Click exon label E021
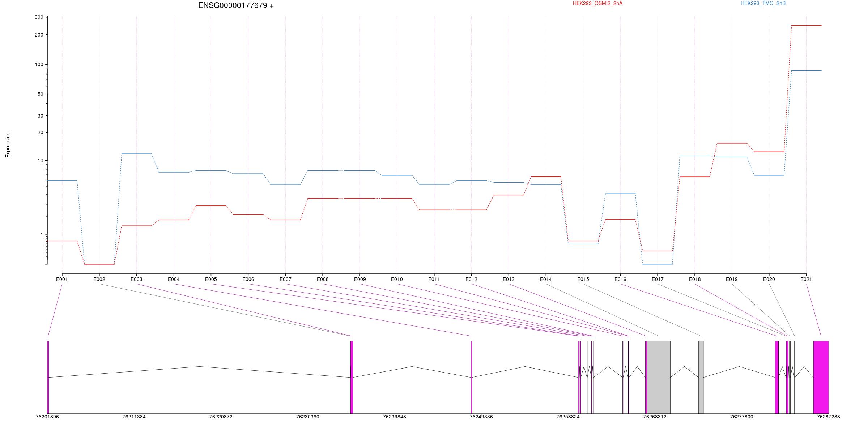 [806, 279]
